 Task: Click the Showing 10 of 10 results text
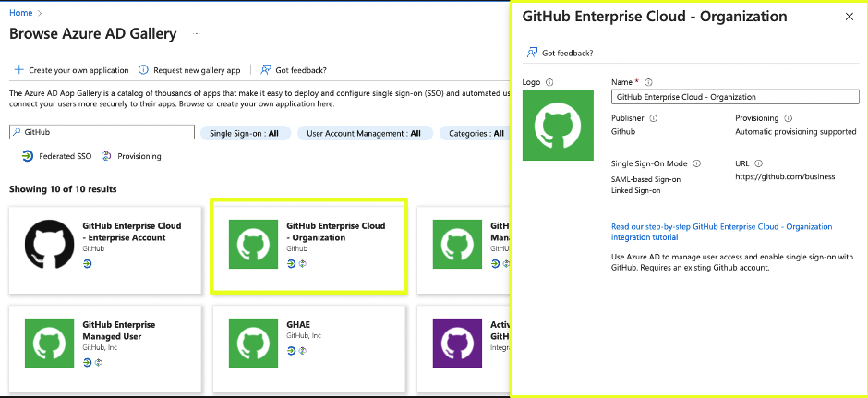63,189
